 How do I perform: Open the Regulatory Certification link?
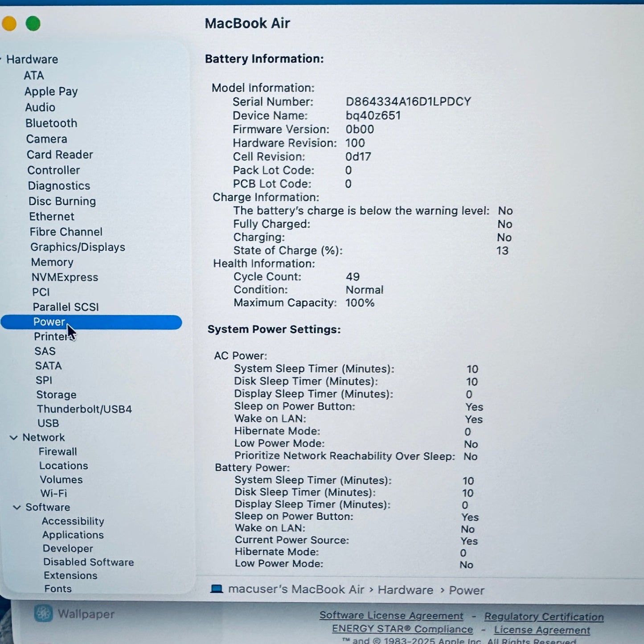click(543, 616)
